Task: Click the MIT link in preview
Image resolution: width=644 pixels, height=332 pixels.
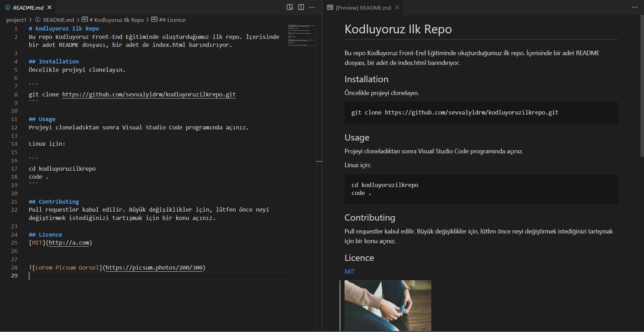Action: coord(349,272)
